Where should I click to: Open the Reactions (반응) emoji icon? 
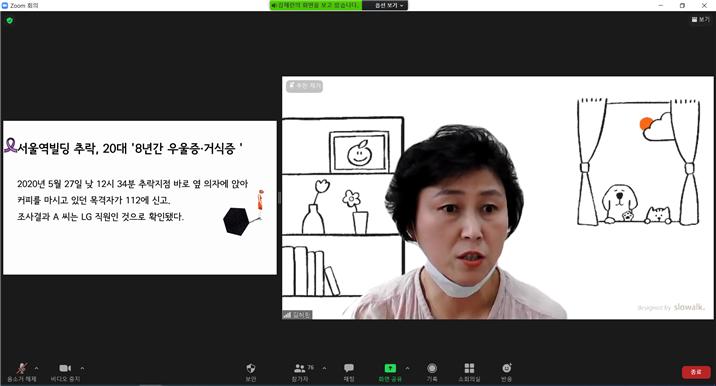coord(506,372)
